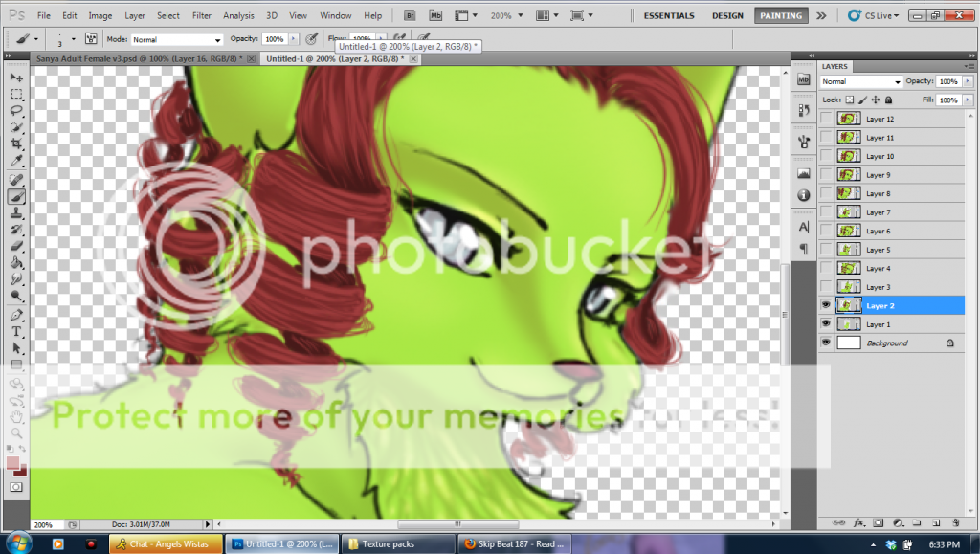
Task: Add layer style using fx icon
Action: tap(858, 522)
